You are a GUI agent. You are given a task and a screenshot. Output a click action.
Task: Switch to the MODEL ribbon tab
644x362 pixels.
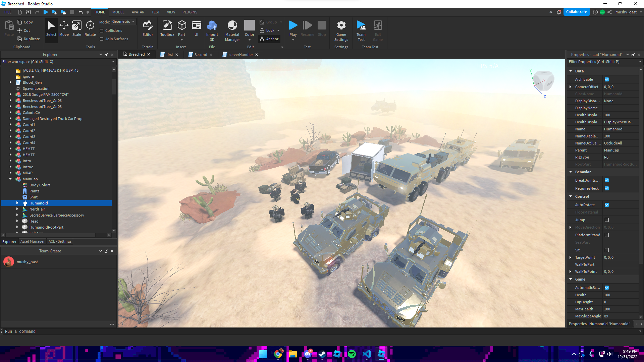coord(118,12)
